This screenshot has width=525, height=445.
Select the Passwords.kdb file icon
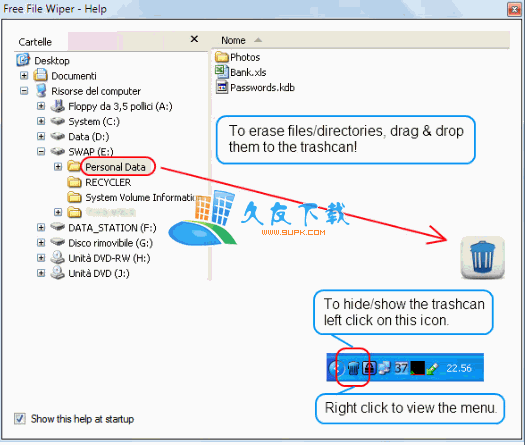[x=222, y=87]
